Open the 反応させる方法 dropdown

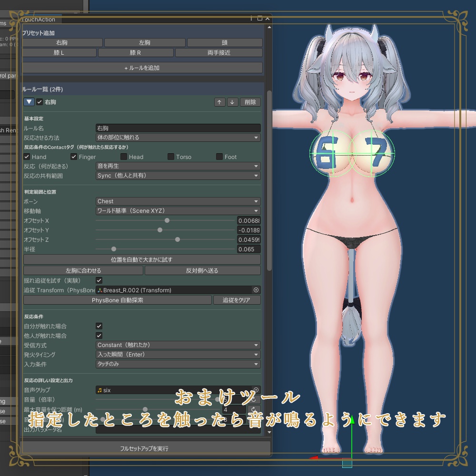[178, 138]
